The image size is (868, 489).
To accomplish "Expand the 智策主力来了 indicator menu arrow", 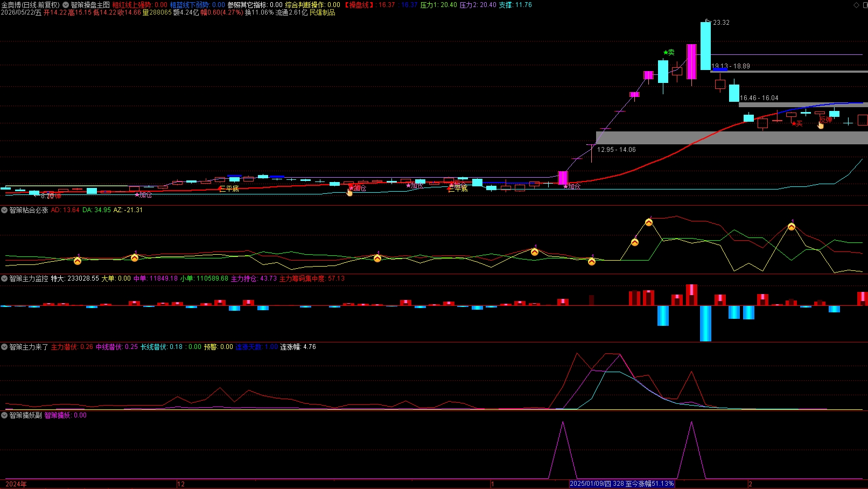I will [4, 347].
